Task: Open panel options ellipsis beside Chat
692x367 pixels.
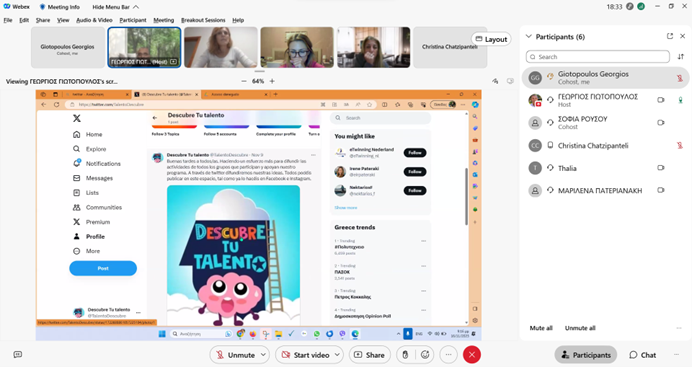Action: tap(677, 355)
